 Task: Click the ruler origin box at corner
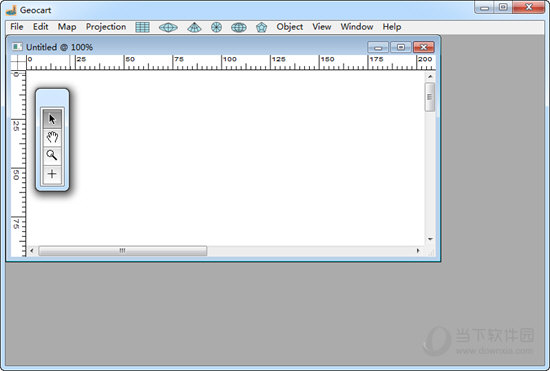click(19, 62)
